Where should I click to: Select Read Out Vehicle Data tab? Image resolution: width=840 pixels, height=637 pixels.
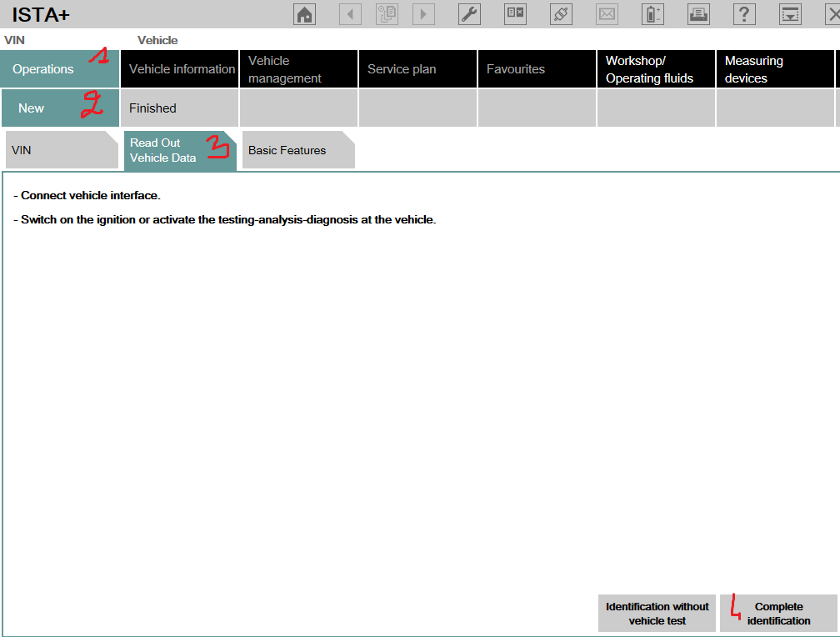180,151
